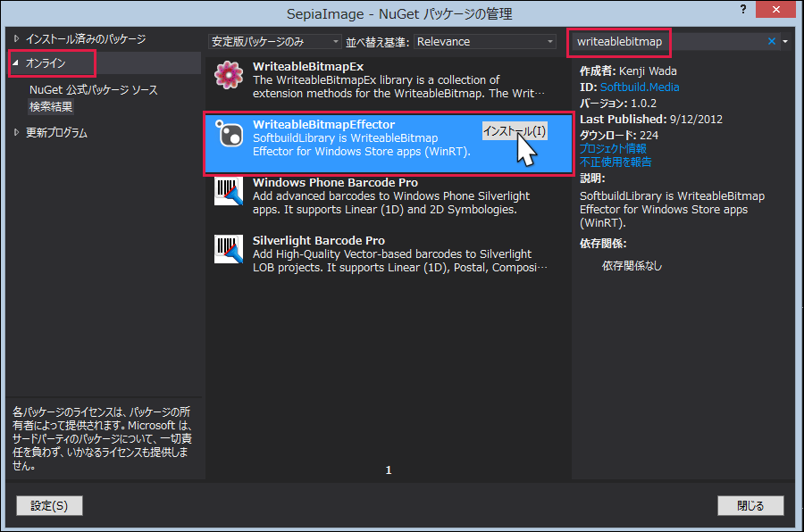Click the ダウンロード: 224 text
804x532 pixels.
[x=619, y=136]
